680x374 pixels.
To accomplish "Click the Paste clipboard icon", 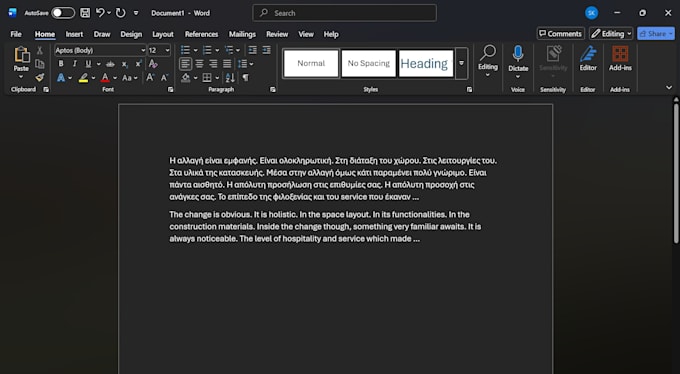I will pyautogui.click(x=21, y=55).
